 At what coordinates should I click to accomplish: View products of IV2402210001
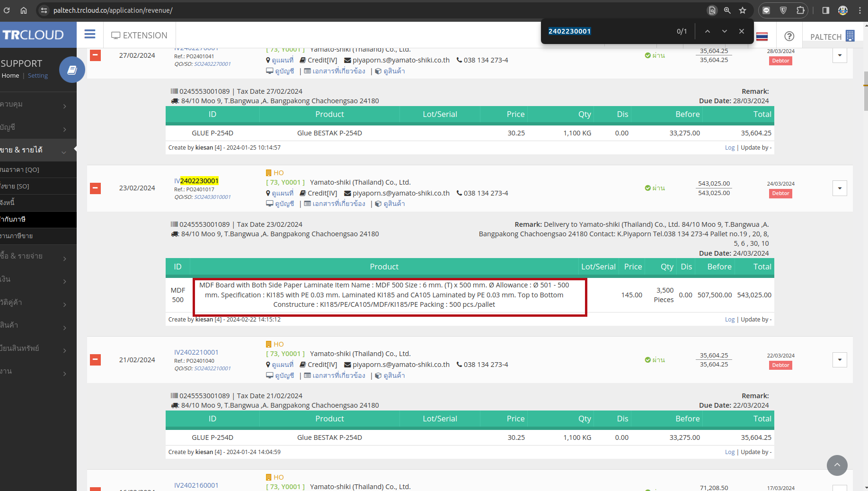coord(390,375)
